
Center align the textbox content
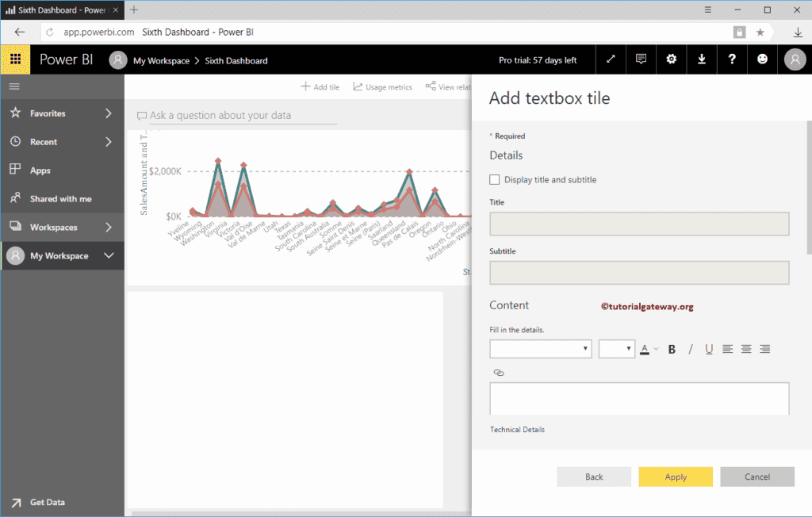(x=745, y=349)
